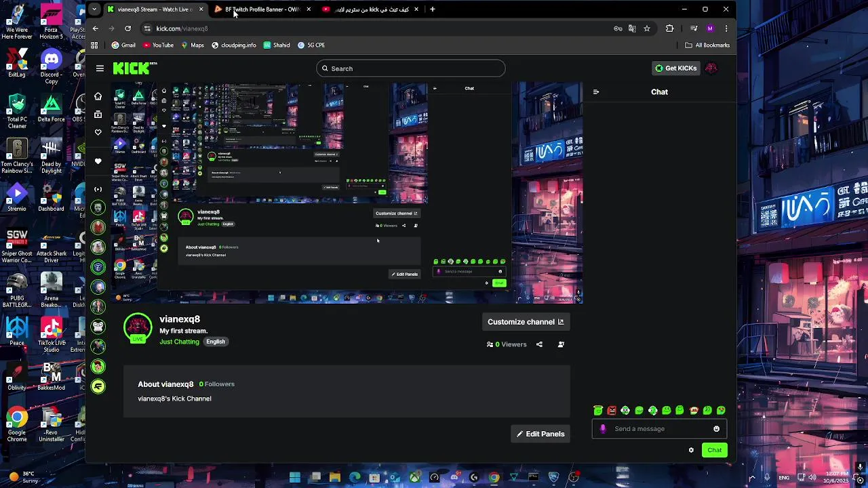Show hidden system tray icons
The height and width of the screenshot is (488, 868).
coord(751,478)
